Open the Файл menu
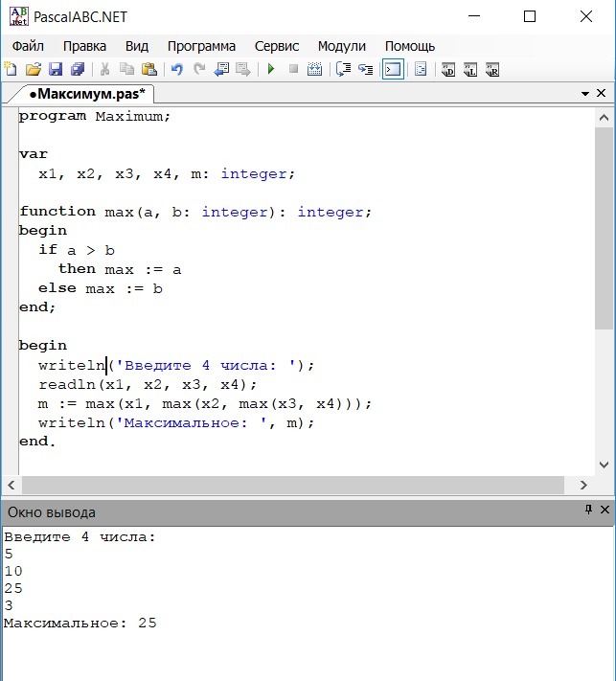616x681 pixels. (x=29, y=46)
